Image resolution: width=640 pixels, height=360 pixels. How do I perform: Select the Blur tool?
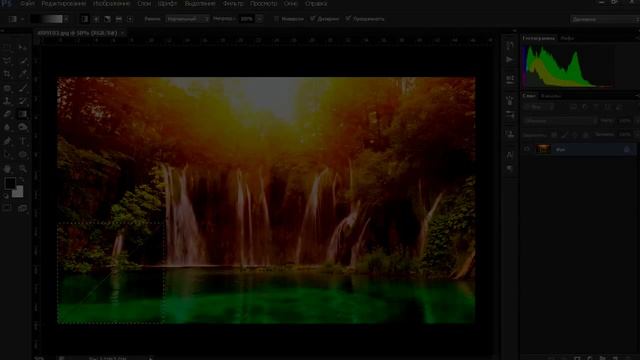7,127
